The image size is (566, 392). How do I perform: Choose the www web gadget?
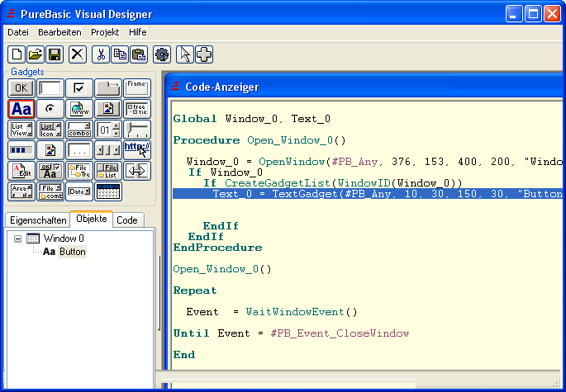coord(79,109)
